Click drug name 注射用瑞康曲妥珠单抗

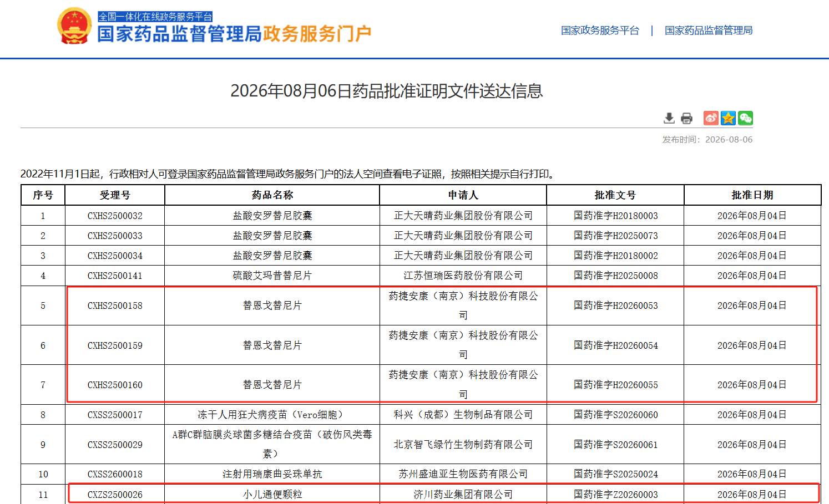(x=272, y=474)
